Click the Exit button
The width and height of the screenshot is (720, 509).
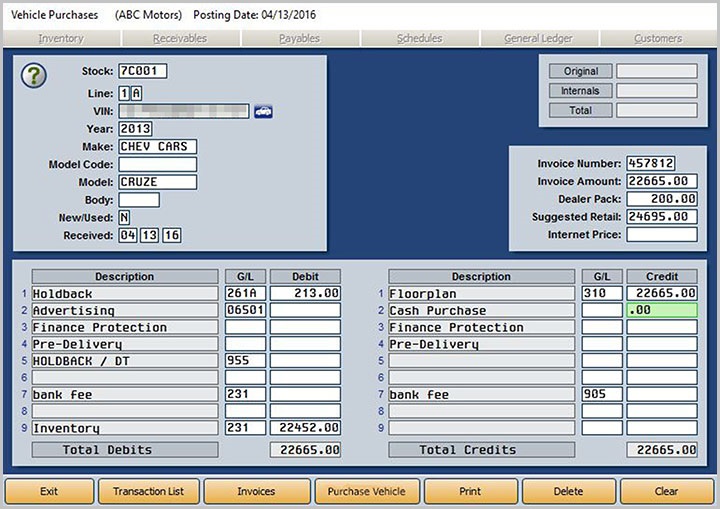click(49, 492)
